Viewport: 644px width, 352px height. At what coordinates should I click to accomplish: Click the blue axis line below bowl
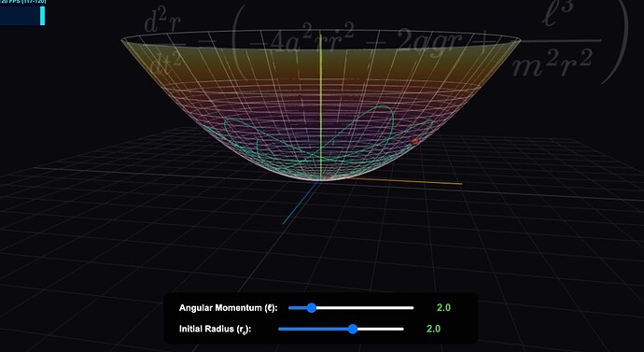pyautogui.click(x=300, y=203)
